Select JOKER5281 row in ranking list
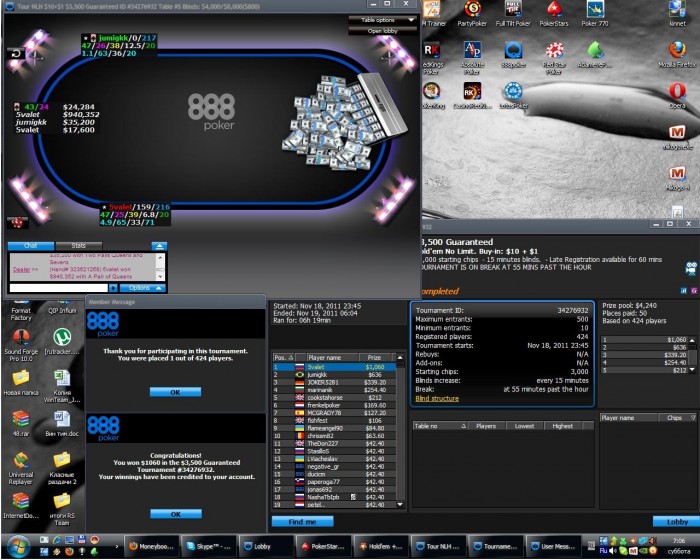This screenshot has width=700, height=560. (334, 382)
